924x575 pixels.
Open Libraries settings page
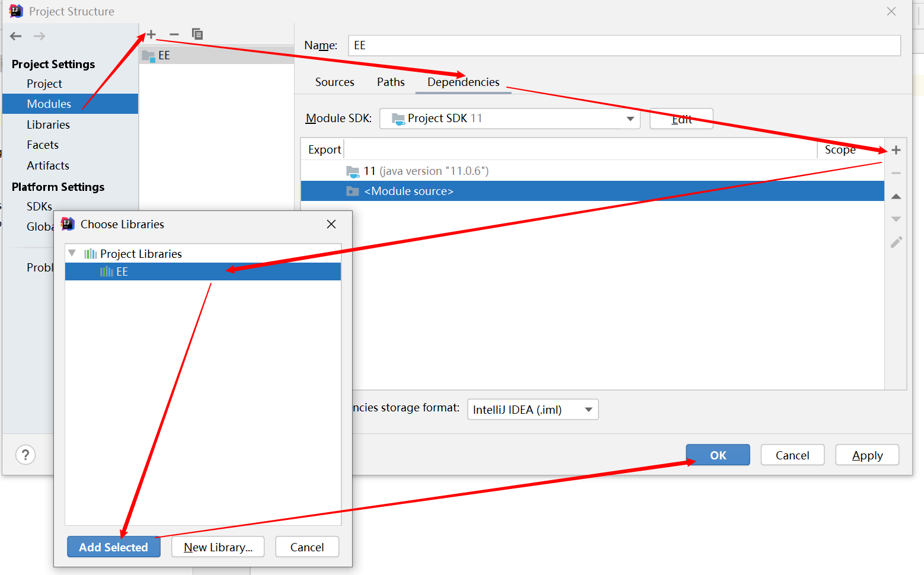pos(48,124)
